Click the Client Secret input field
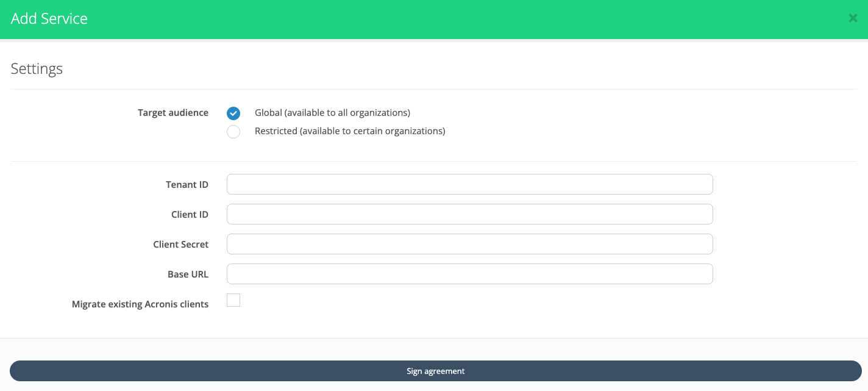Image resolution: width=868 pixels, height=391 pixels. pos(469,244)
